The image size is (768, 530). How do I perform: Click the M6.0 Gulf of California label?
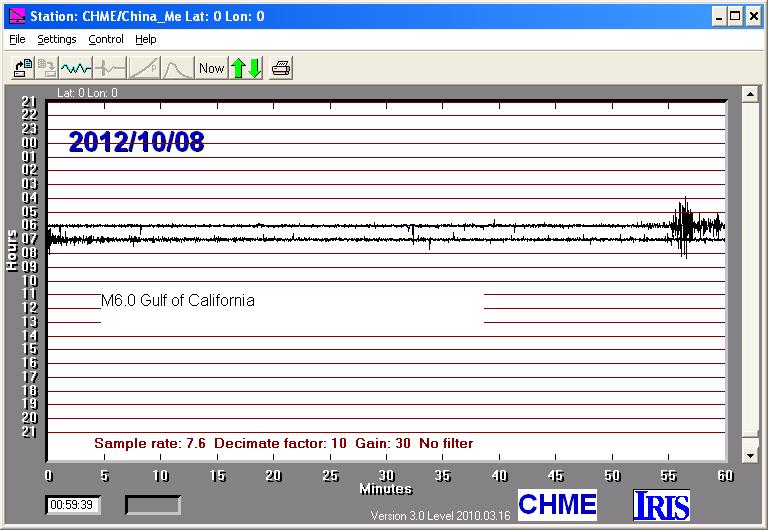[x=177, y=300]
